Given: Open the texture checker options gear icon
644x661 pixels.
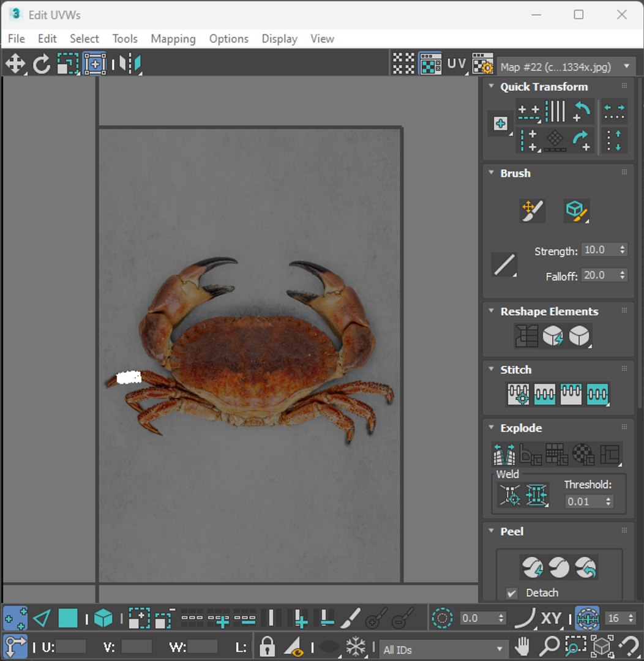Looking at the screenshot, I should 482,64.
